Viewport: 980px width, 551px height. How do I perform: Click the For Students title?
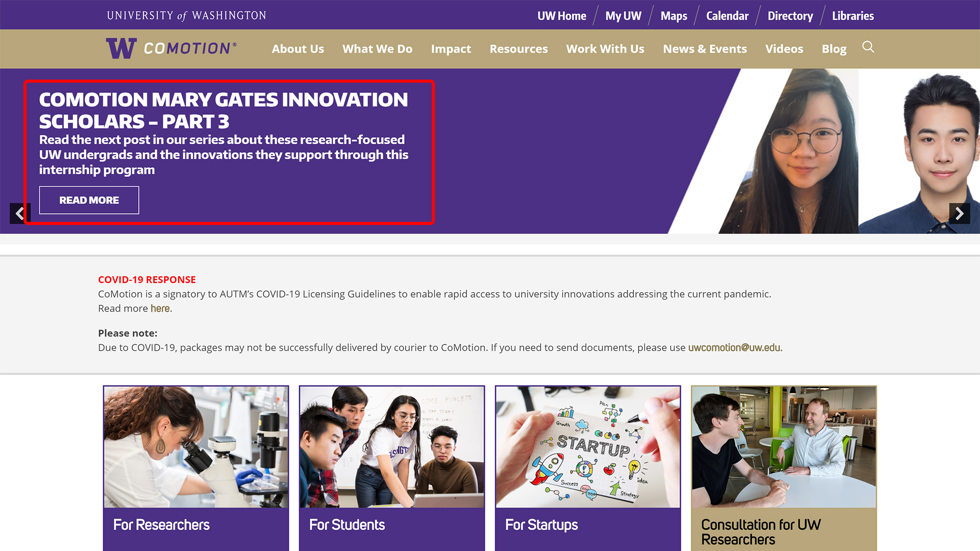coord(347,525)
